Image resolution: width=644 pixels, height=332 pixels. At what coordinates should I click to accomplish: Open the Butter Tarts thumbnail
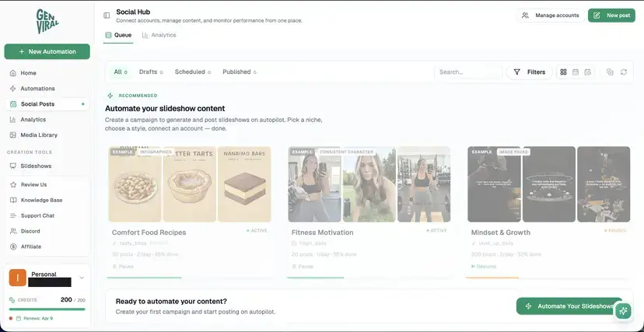tap(190, 184)
